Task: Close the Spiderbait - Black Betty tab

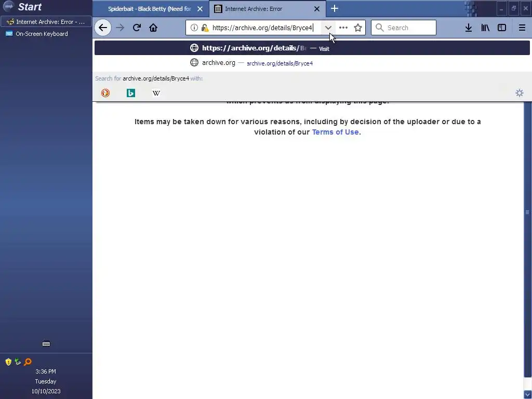Action: pyautogui.click(x=200, y=9)
